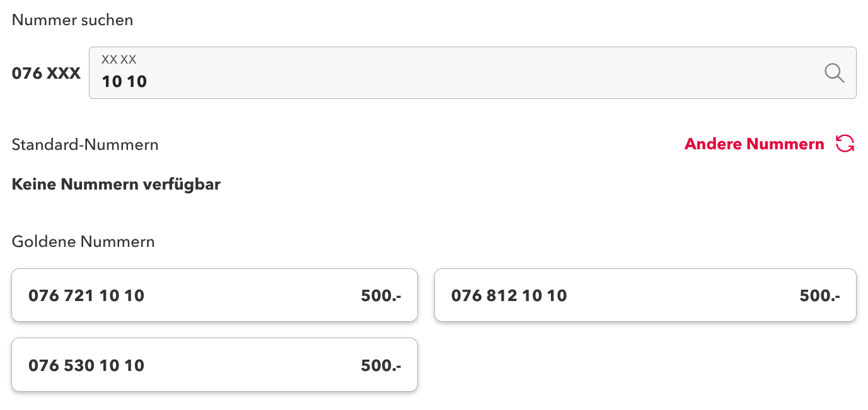Click the entered digits 10 10

pyautogui.click(x=124, y=81)
